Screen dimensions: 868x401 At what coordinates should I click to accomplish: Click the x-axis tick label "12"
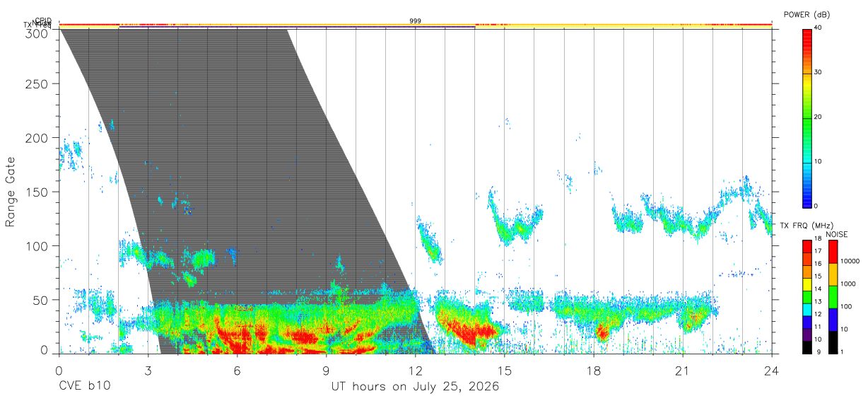click(x=415, y=370)
